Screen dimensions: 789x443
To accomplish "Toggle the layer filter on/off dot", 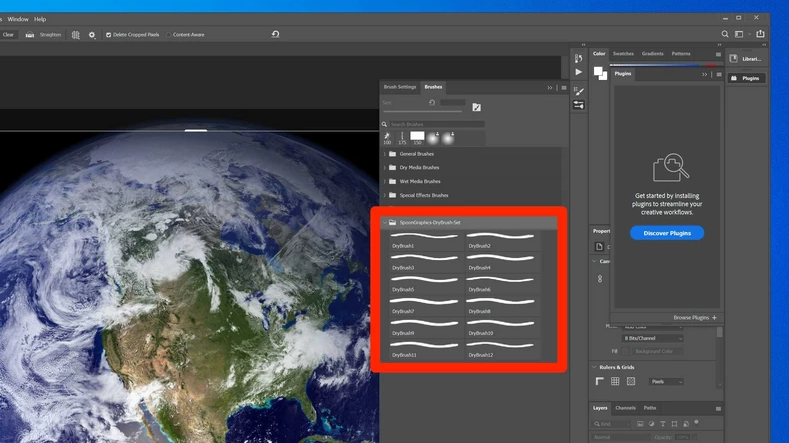I will 696,422.
